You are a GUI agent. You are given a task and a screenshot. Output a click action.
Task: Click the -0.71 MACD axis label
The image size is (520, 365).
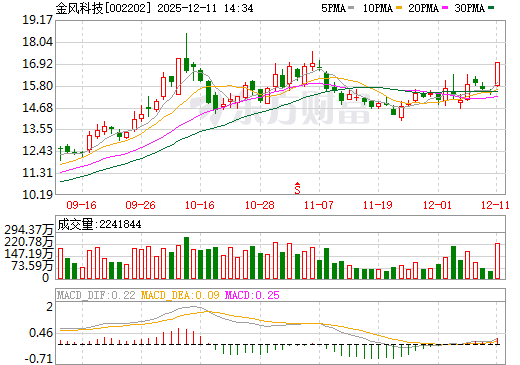(x=39, y=359)
